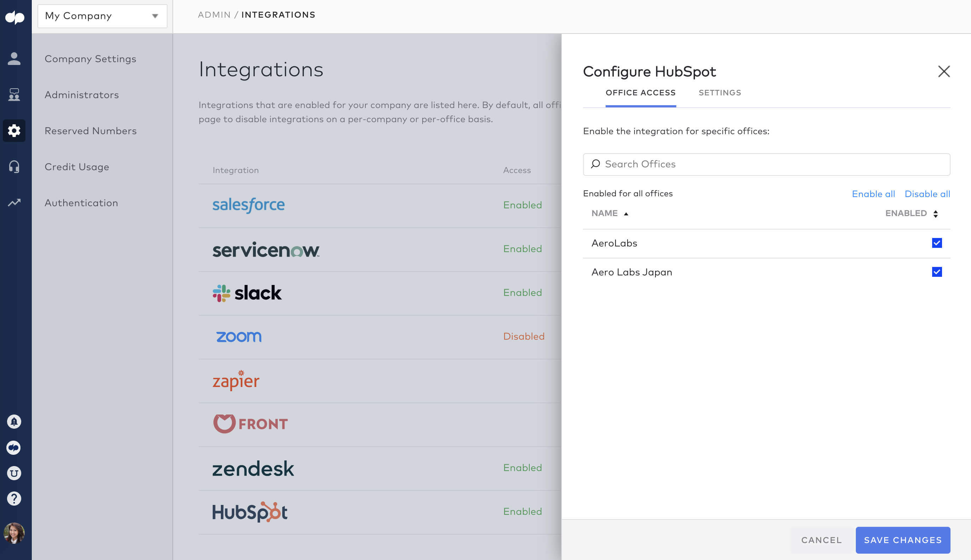The width and height of the screenshot is (971, 560).
Task: Click Zendesk Enabled status
Action: (522, 468)
